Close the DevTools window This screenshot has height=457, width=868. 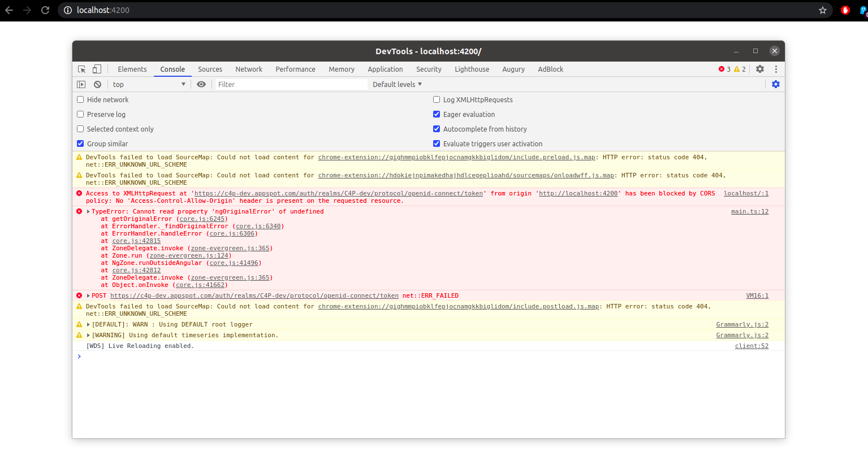(x=775, y=51)
